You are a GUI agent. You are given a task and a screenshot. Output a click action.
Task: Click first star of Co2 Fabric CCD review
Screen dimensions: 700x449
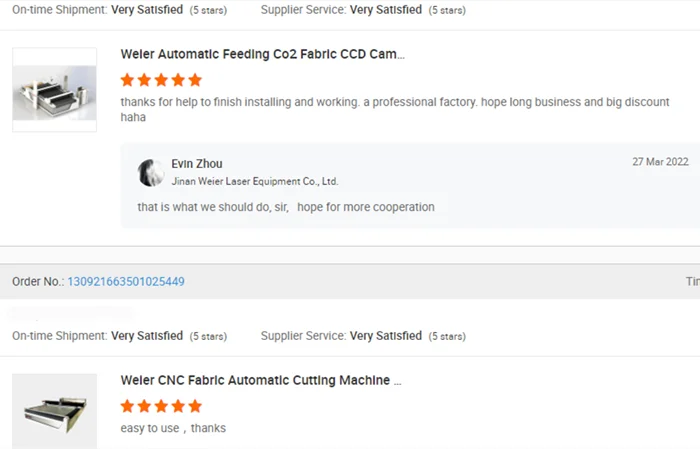[x=127, y=80]
